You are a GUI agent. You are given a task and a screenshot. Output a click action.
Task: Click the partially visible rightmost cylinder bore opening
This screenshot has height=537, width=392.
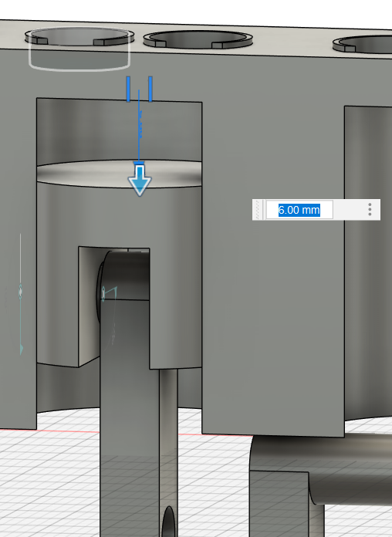point(363,46)
